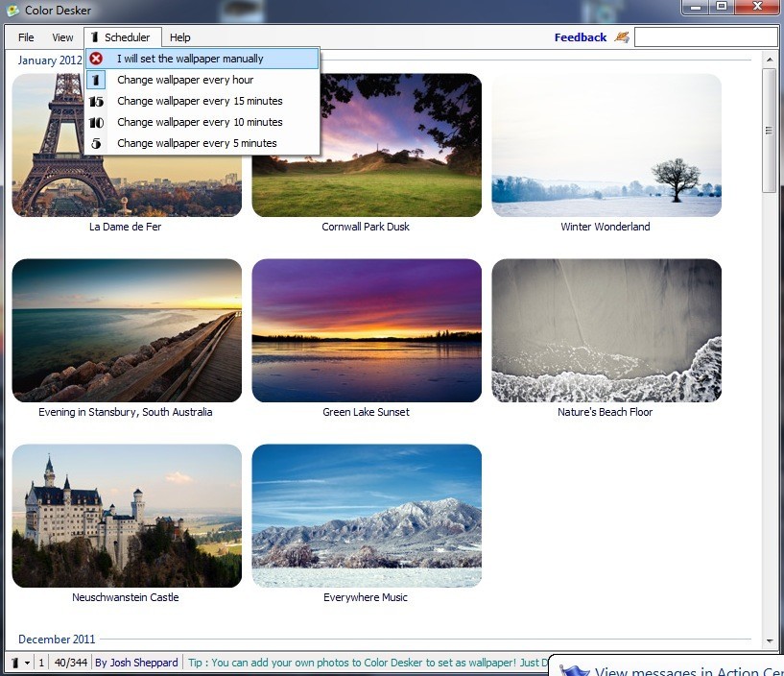Click the 'By Josh Sheppard' link
The width and height of the screenshot is (784, 676).
[137, 663]
